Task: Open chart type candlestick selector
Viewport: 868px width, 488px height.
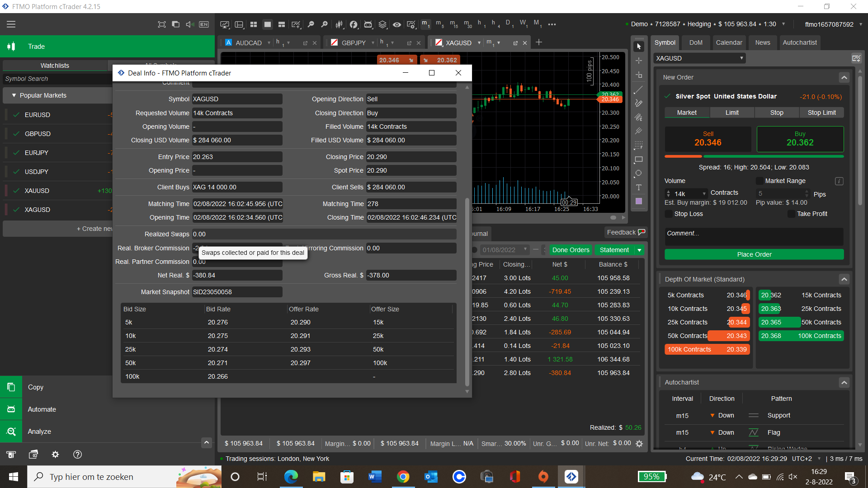Action: (339, 24)
